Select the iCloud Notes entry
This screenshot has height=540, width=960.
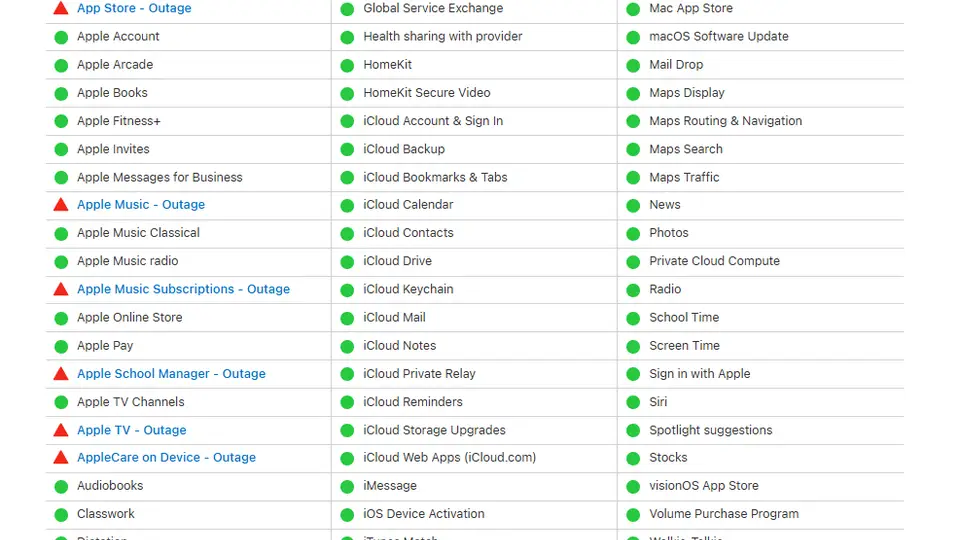click(400, 345)
